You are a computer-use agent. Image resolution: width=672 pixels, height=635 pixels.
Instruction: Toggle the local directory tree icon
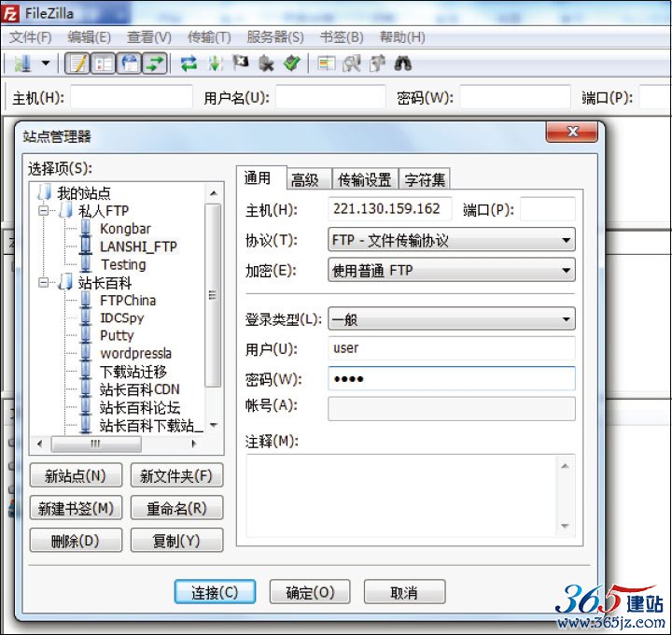[x=103, y=63]
